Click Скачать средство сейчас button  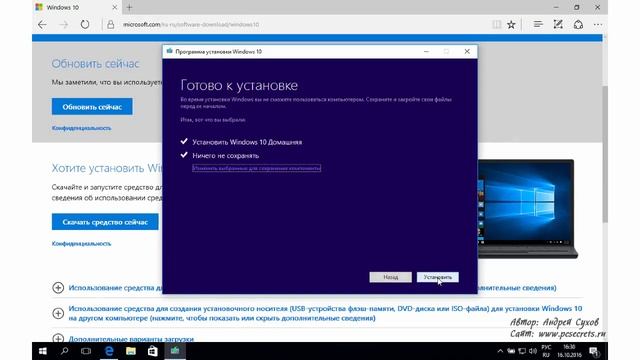point(105,222)
